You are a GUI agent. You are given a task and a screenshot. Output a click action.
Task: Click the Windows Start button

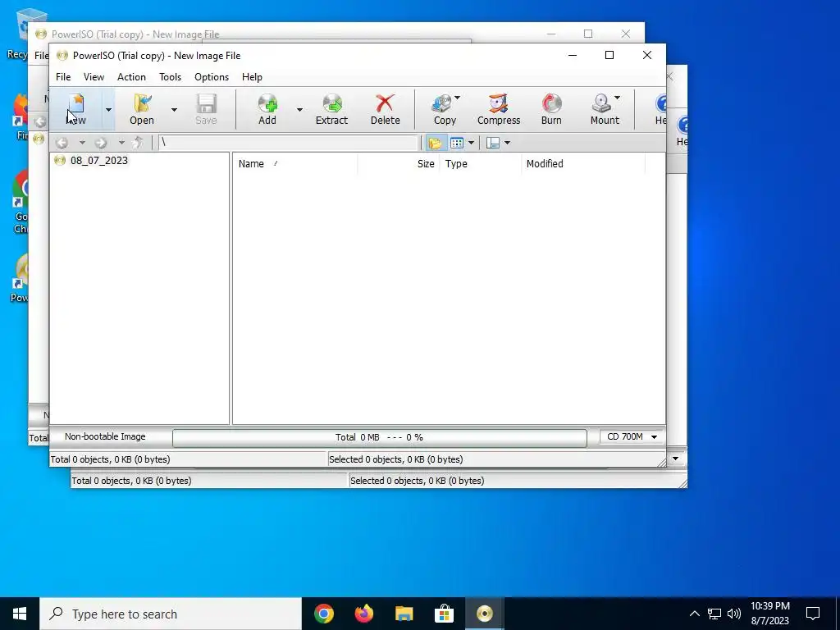click(x=20, y=614)
